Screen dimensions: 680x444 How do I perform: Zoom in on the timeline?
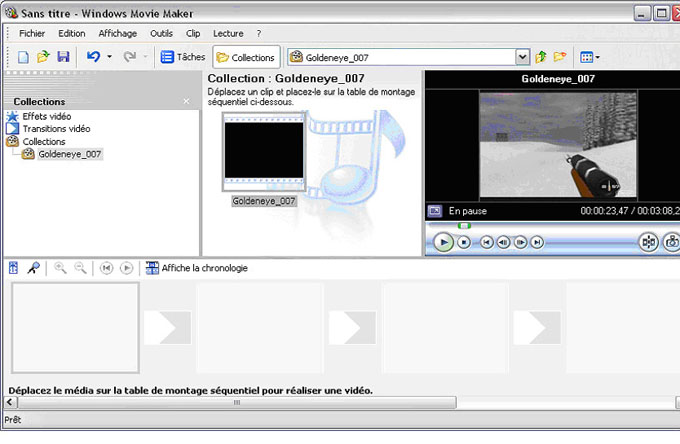click(60, 268)
